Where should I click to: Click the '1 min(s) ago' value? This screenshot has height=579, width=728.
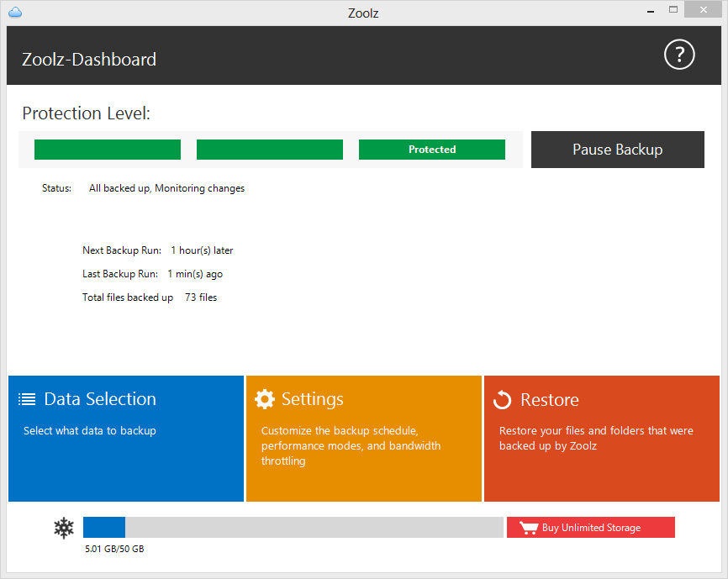[x=195, y=274]
